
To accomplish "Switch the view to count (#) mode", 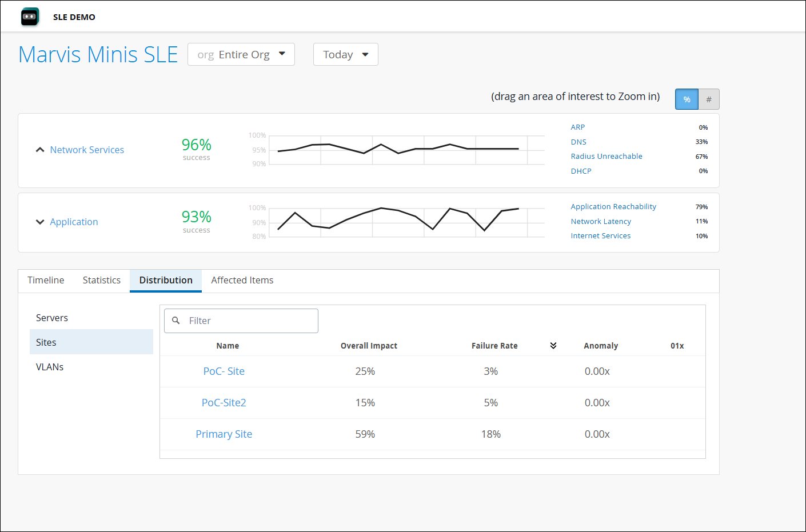I will pos(708,99).
